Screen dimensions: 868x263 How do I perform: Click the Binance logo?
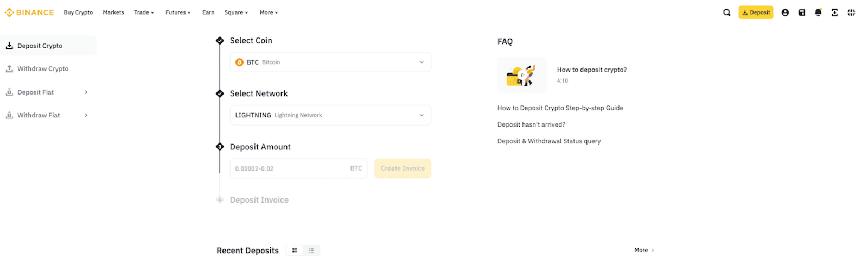(29, 12)
